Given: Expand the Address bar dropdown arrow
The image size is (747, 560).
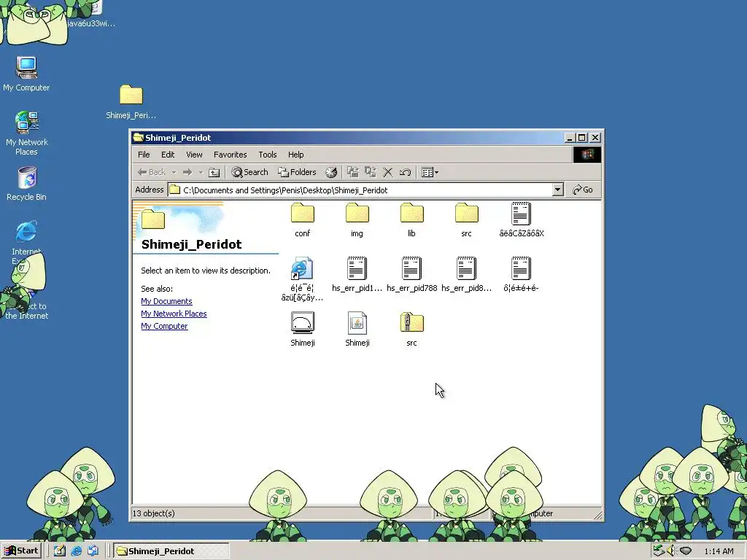Looking at the screenshot, I should 558,190.
